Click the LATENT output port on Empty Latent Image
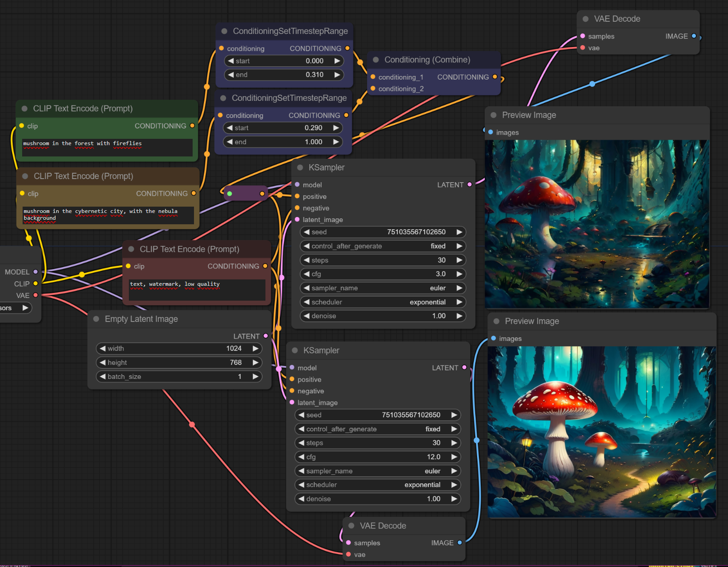 point(265,336)
